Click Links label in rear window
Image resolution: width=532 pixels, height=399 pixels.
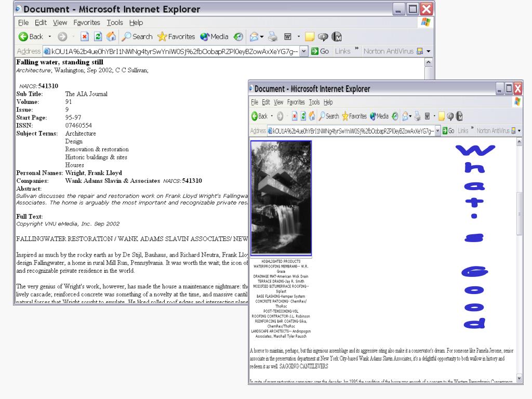pos(342,51)
